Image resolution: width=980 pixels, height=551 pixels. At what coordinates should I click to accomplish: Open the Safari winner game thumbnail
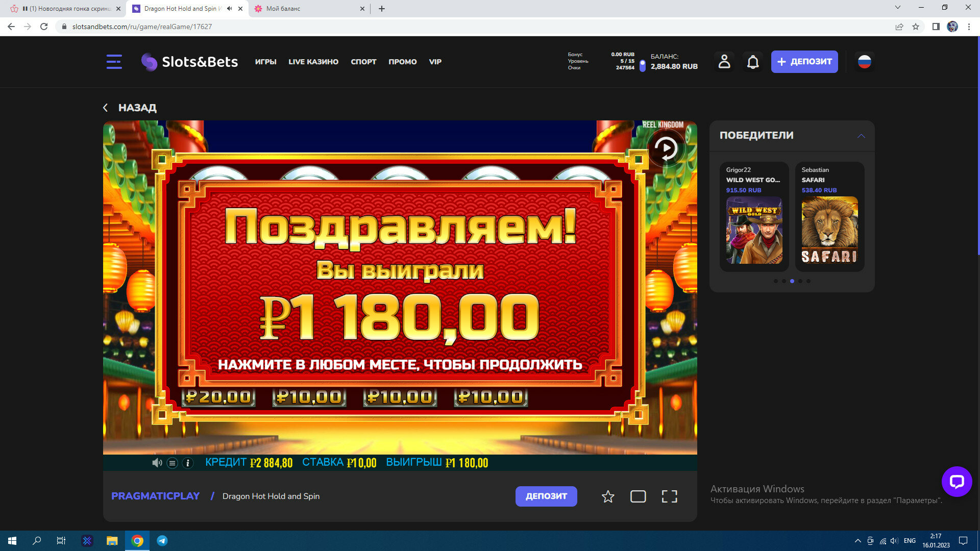tap(829, 230)
